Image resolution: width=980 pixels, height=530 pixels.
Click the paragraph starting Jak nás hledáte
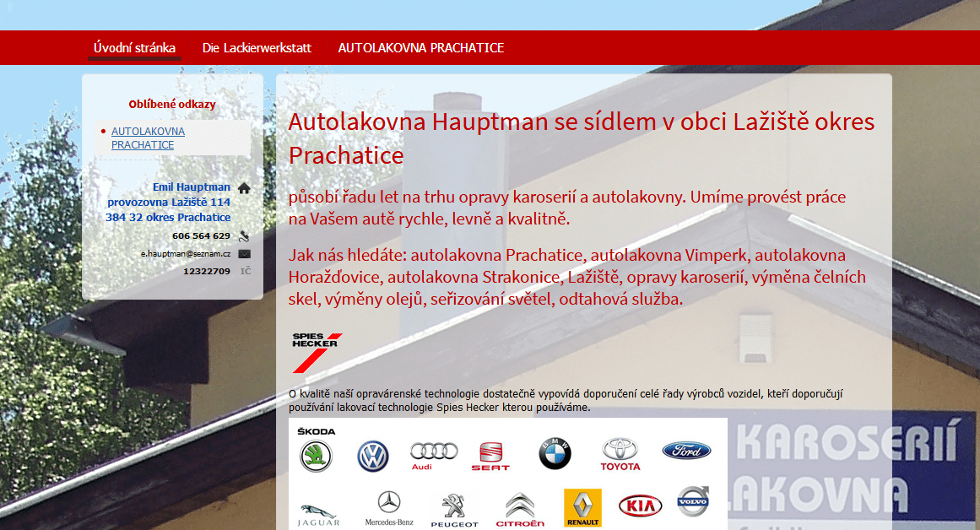tap(577, 277)
